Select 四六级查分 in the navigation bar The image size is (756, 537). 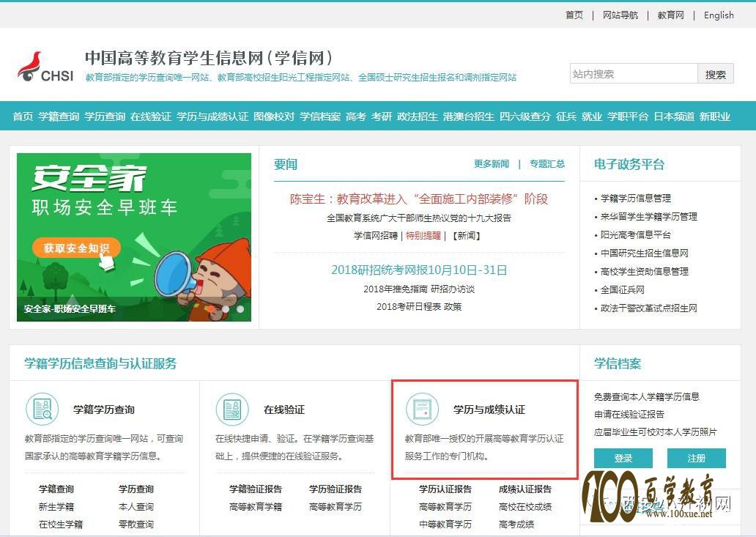(525, 116)
